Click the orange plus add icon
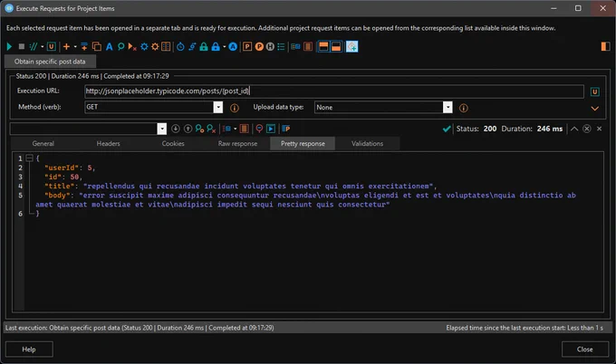 (66, 47)
